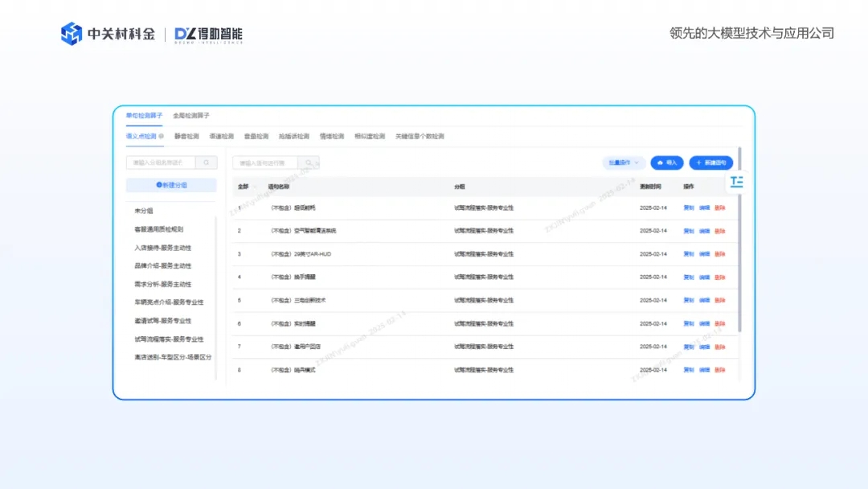The image size is (868, 489).
Task: Select the 静音检测 tab
Action: [x=186, y=137]
